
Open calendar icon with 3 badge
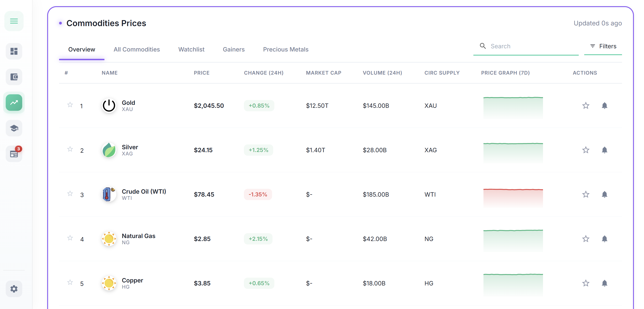(x=14, y=154)
